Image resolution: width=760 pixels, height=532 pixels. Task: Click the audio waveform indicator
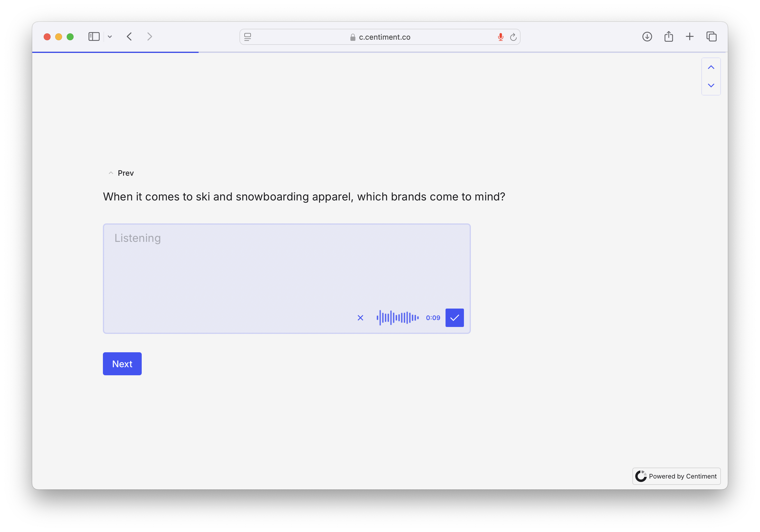(397, 318)
